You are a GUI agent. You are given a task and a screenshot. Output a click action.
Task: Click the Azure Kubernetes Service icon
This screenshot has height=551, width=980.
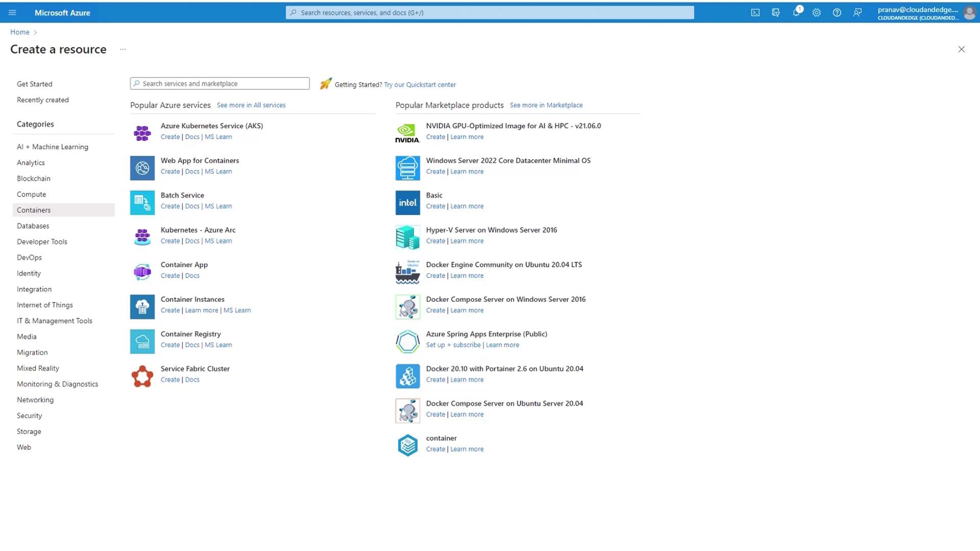click(142, 133)
